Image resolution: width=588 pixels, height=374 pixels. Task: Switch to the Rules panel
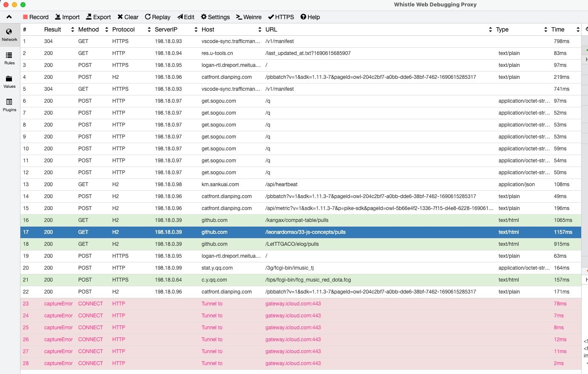pos(9,58)
